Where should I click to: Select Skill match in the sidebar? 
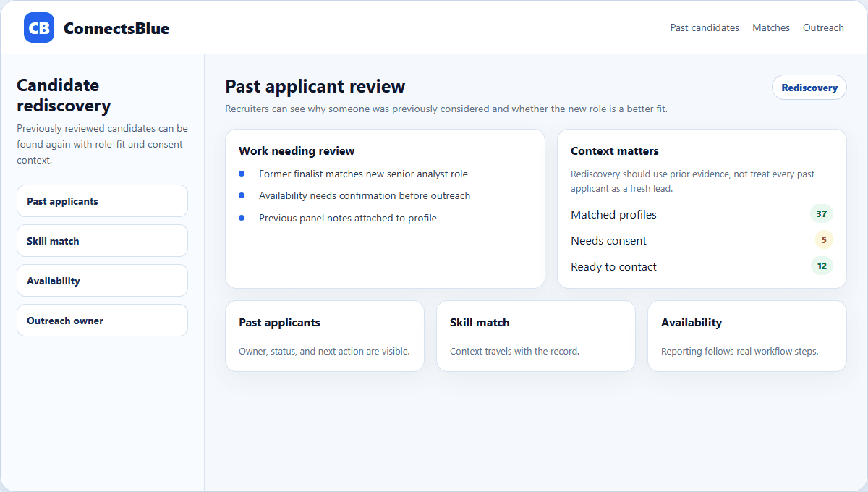coord(102,241)
